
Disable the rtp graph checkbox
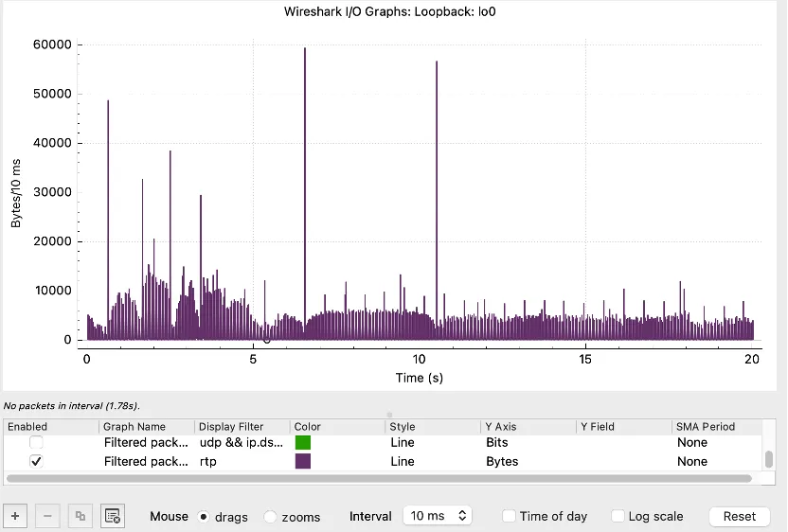point(36,461)
